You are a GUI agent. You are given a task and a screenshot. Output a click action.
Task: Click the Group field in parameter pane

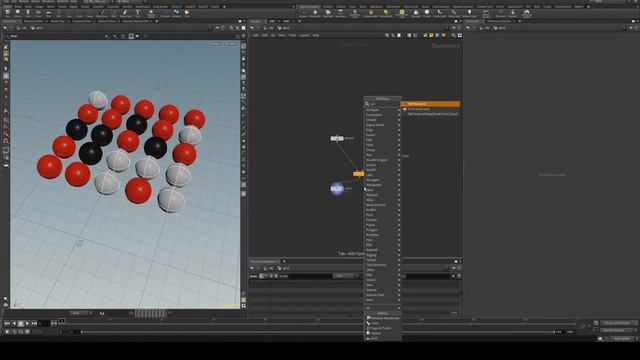(x=311, y=276)
